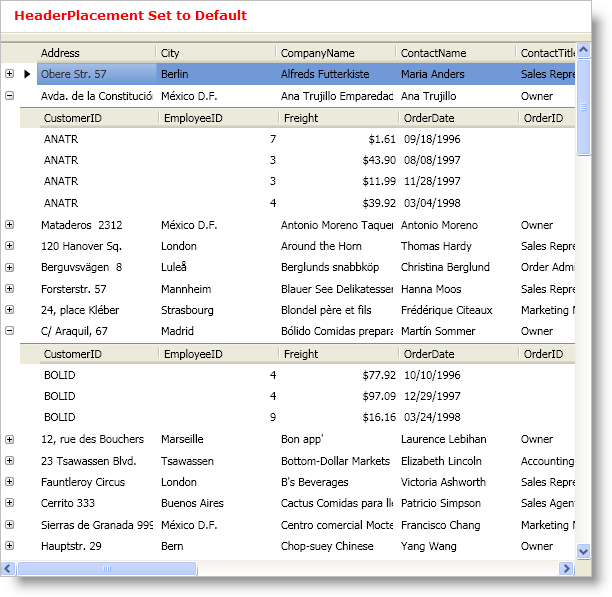The width and height of the screenshot is (612, 597).
Task: Expand the Berguvsvägen 8 row
Action: coord(10,267)
